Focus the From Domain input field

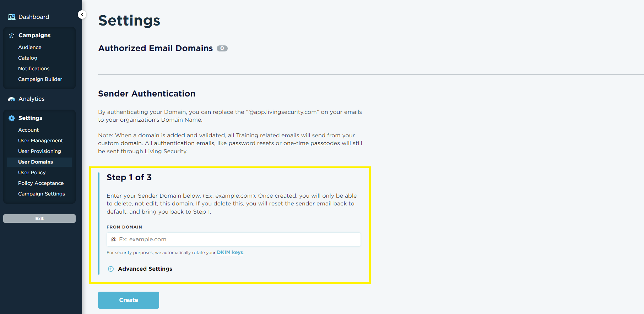coord(234,239)
